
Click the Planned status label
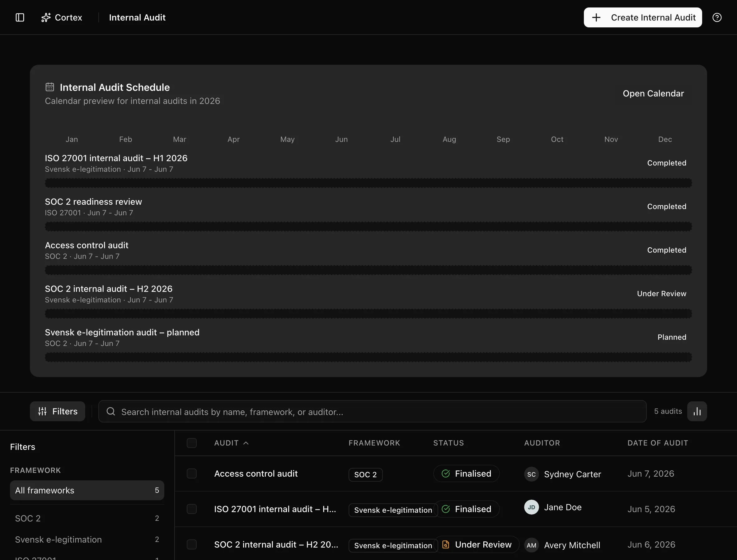(672, 337)
